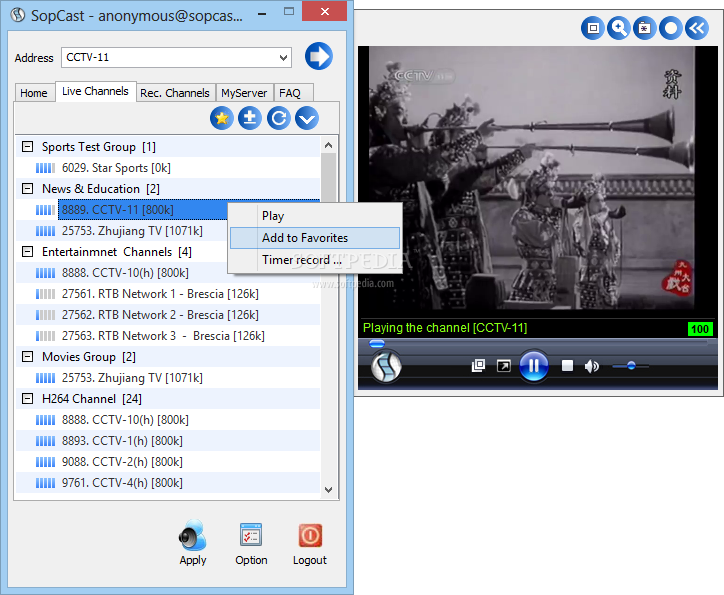Collapse the Movies Group
The width and height of the screenshot is (724, 595).
(x=28, y=357)
